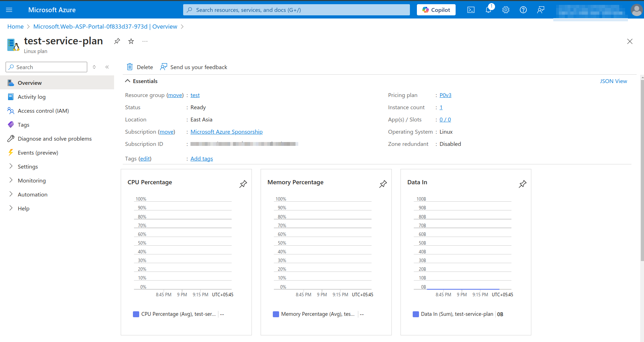Focus the top search resources box
This screenshot has width=644, height=342.
click(x=296, y=10)
